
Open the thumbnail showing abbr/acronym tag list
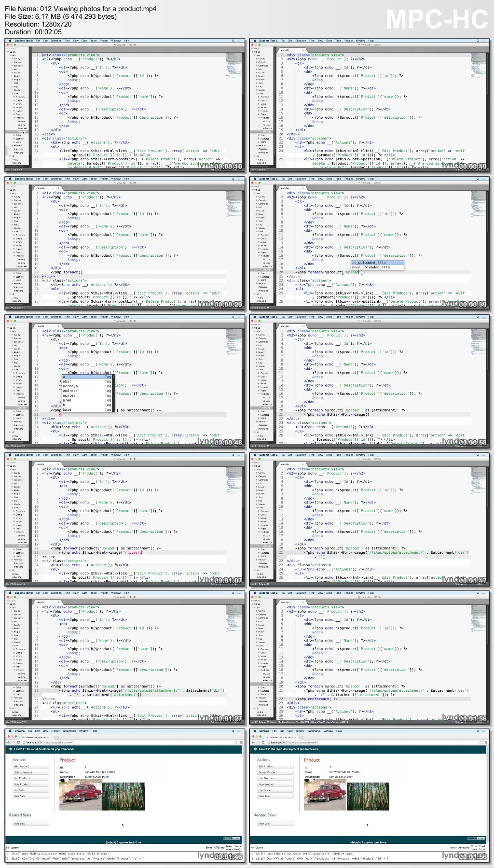pyautogui.click(x=125, y=381)
